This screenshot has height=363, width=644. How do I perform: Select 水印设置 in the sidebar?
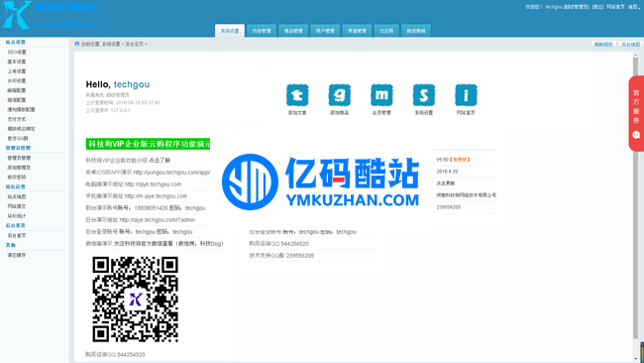(x=17, y=81)
